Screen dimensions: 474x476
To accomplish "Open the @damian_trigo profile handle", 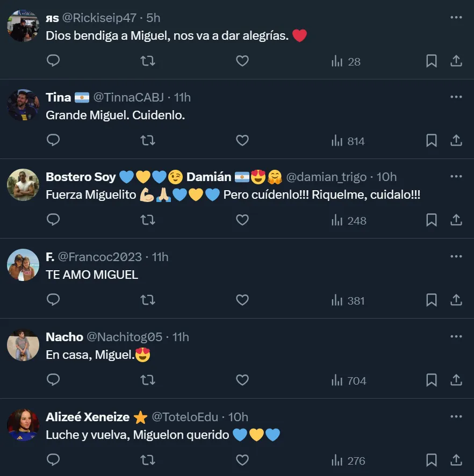I will (x=326, y=177).
